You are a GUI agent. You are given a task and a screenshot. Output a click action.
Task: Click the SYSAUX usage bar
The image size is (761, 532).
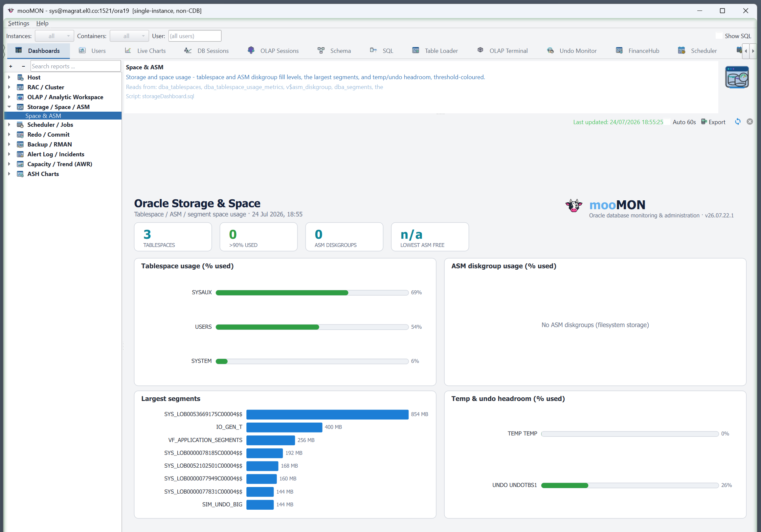coord(312,293)
